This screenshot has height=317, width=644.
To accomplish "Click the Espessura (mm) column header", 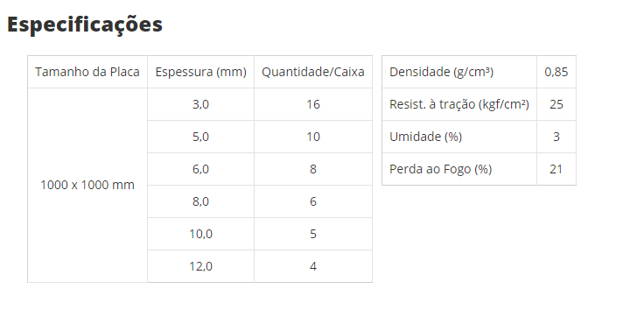I will pyautogui.click(x=201, y=72).
